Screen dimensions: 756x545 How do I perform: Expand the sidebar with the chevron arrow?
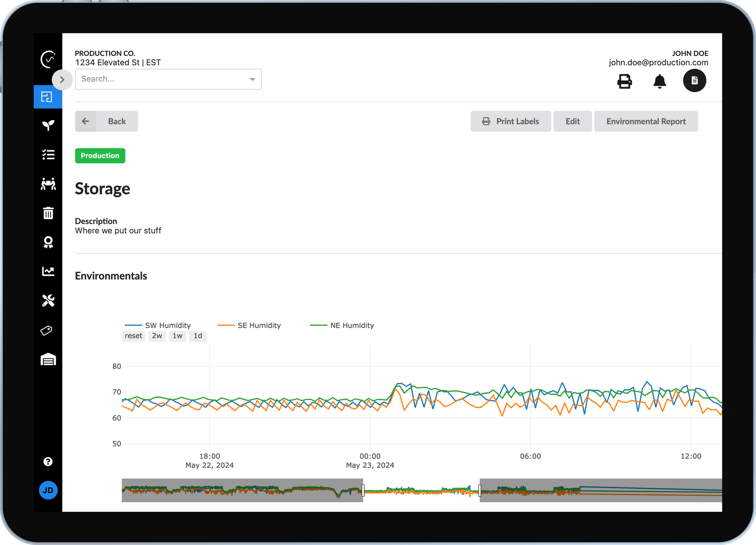pyautogui.click(x=62, y=79)
